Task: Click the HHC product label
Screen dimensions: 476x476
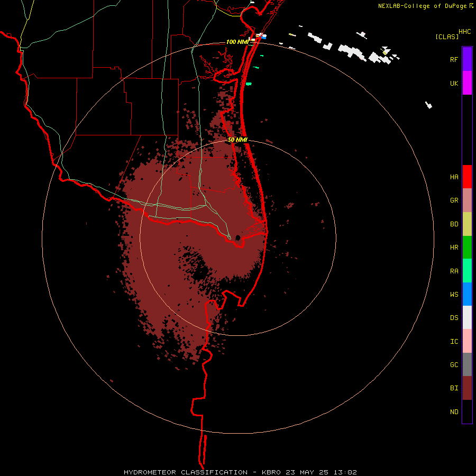Action: coord(465,32)
